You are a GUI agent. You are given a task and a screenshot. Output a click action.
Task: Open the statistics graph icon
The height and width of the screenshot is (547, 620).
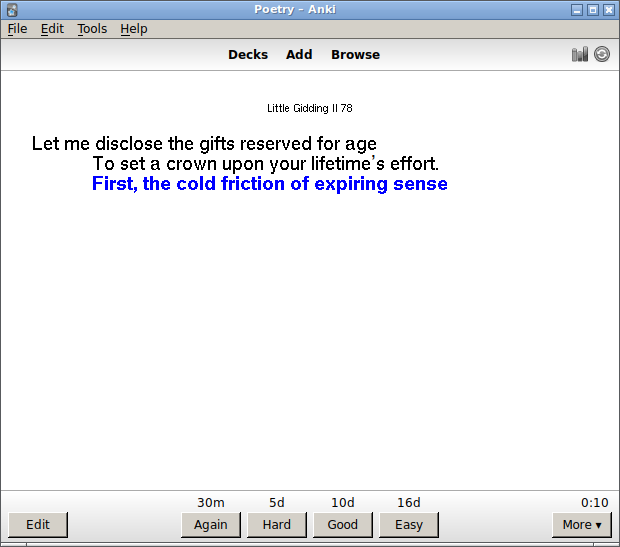[580, 54]
